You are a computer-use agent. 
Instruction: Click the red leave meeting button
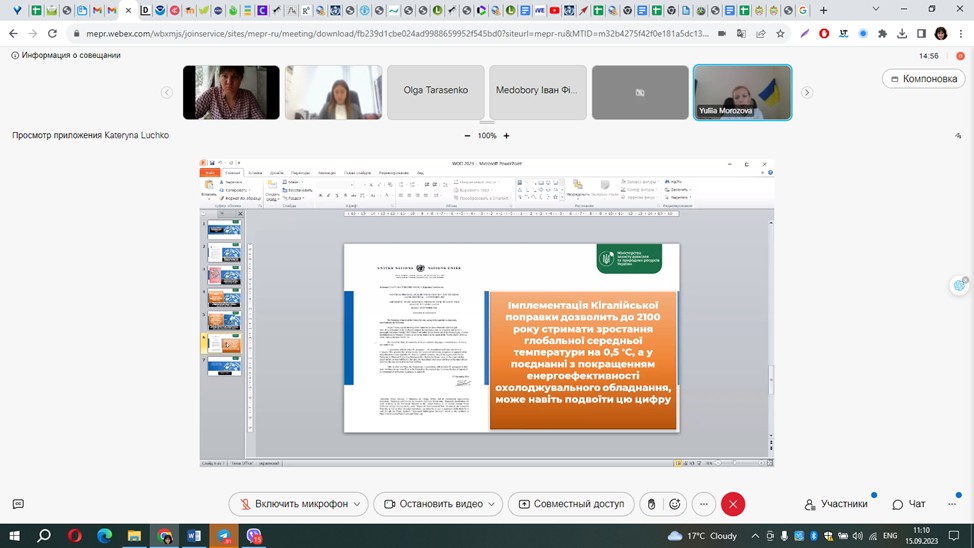733,504
